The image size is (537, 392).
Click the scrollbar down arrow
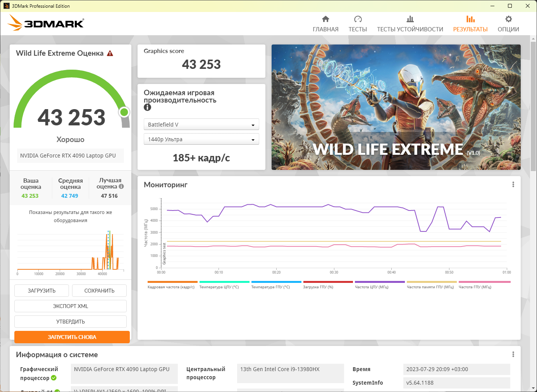(533, 388)
